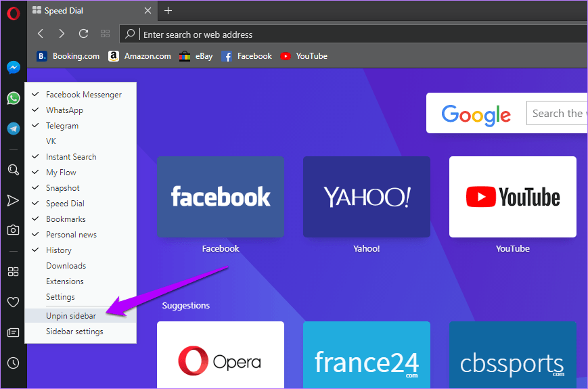Open History clock icon in sidebar

coord(13,363)
